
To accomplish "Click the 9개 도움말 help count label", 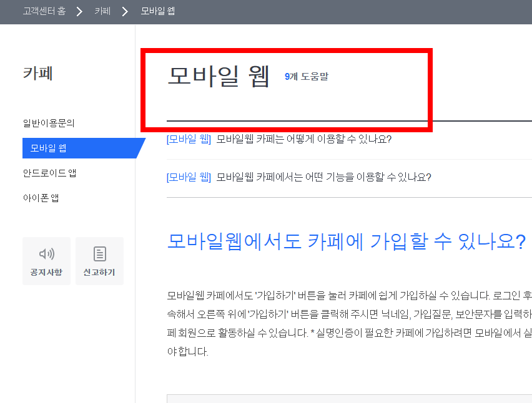I will point(307,76).
